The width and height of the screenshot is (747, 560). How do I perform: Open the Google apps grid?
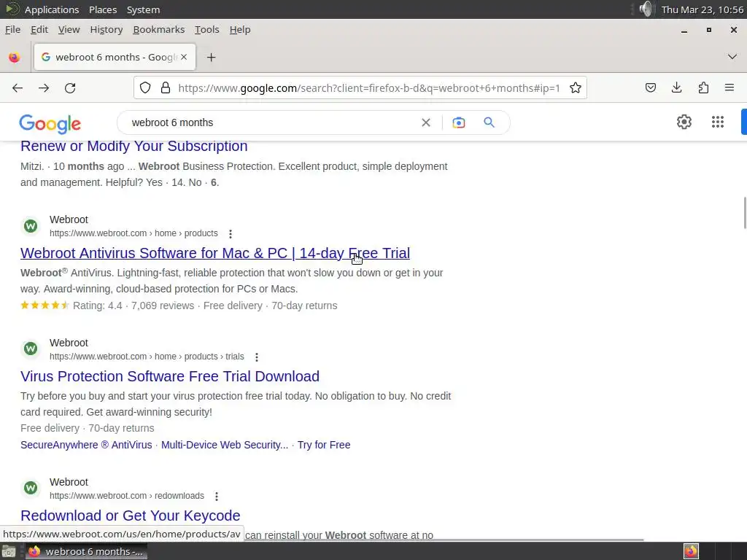pyautogui.click(x=718, y=122)
